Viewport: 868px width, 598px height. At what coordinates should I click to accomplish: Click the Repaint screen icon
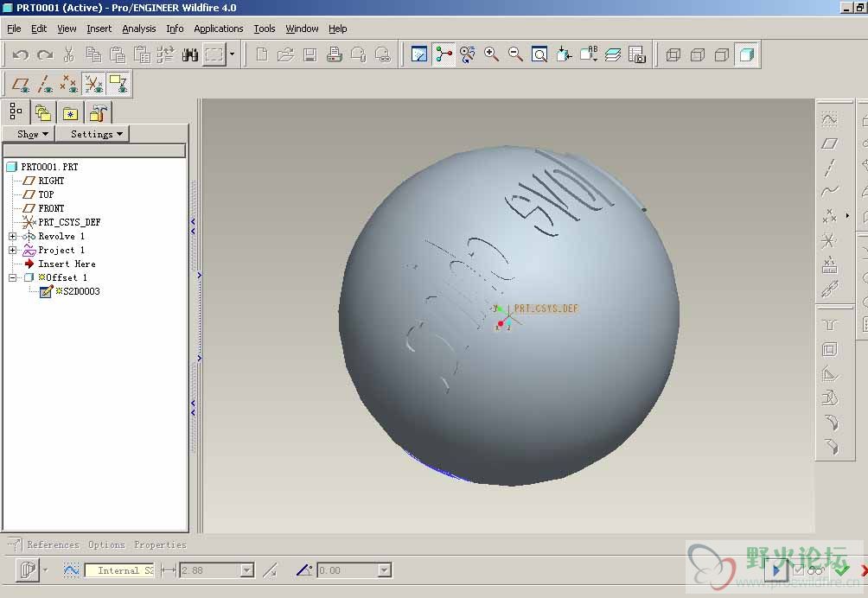coord(419,54)
